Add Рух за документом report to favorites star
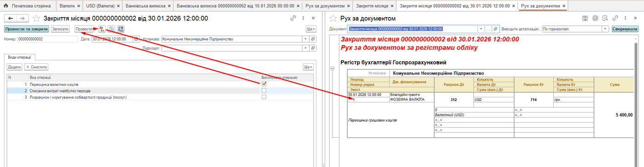The height and width of the screenshot is (167, 644). click(333, 18)
